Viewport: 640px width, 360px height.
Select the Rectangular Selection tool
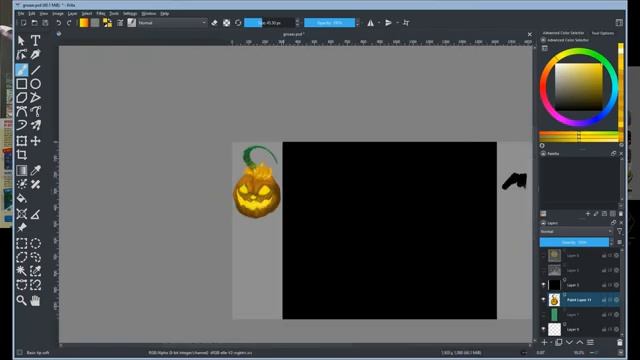pos(22,243)
